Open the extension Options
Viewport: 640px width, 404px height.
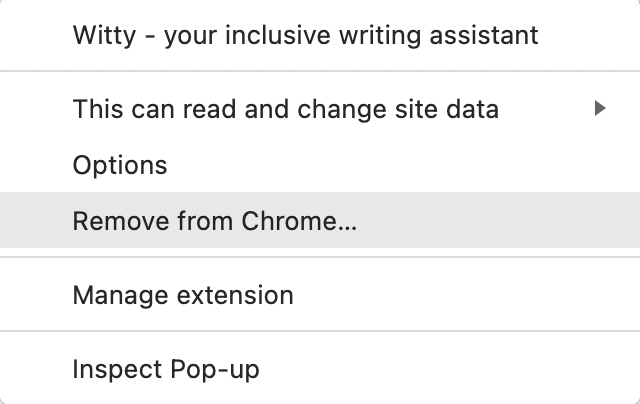[120, 165]
